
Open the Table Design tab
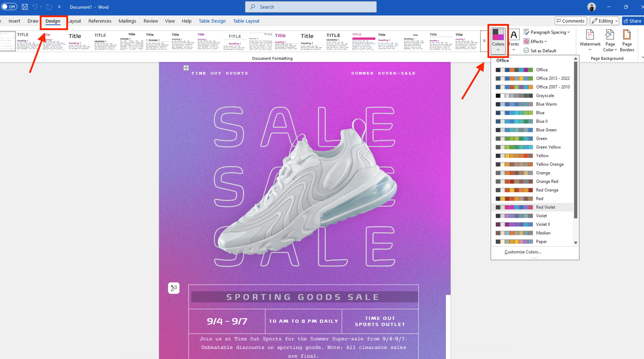[x=212, y=21]
